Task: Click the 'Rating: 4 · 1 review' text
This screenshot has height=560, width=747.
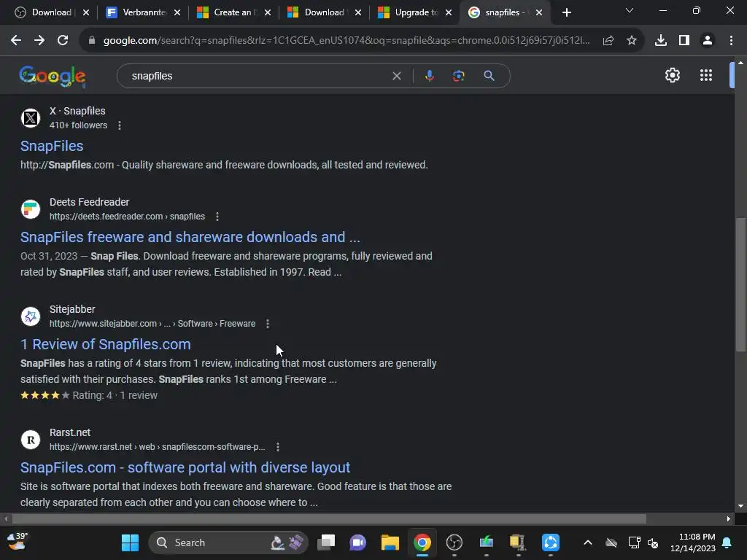Action: pyautogui.click(x=115, y=396)
